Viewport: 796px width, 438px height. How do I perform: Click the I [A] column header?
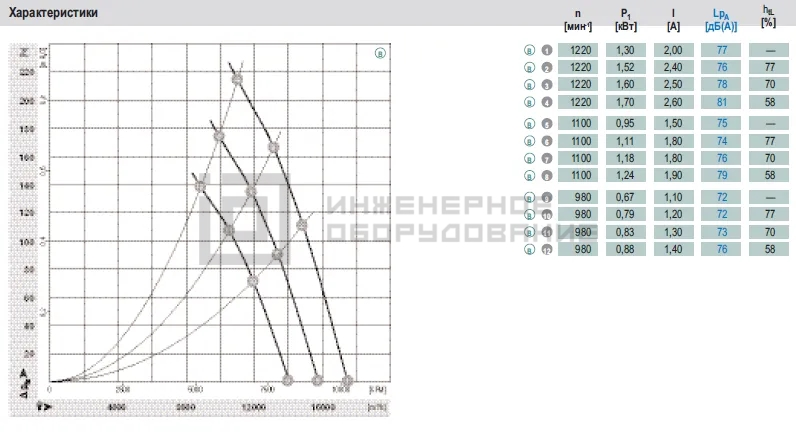[673, 20]
